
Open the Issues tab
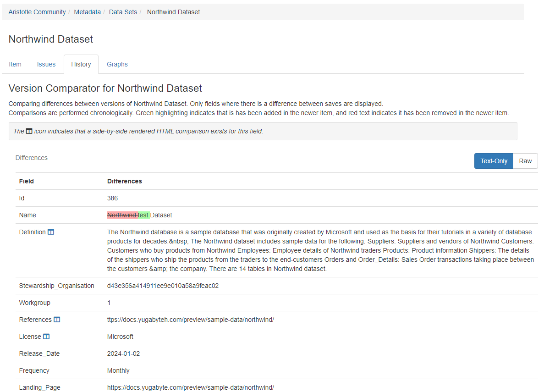click(46, 64)
